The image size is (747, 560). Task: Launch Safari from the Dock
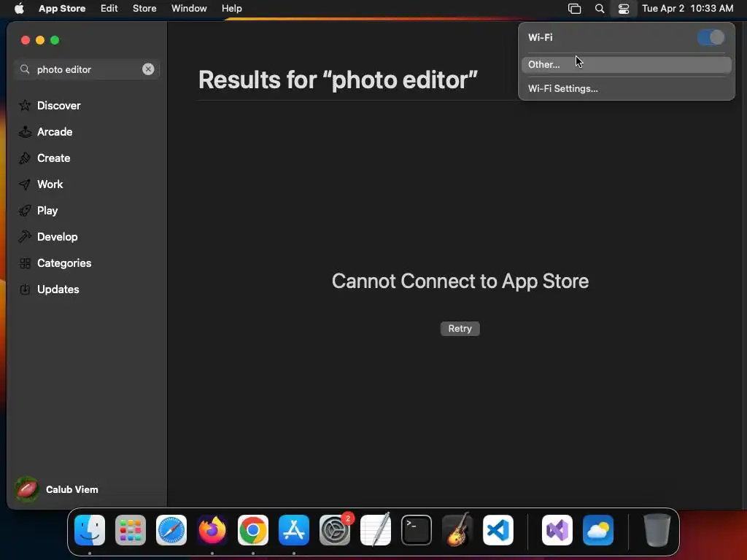coord(171,530)
